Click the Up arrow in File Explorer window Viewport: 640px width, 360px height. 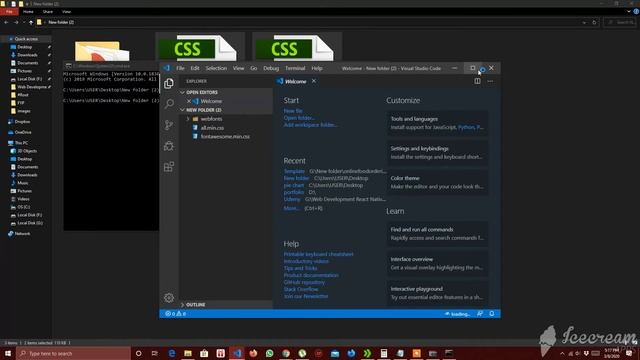tap(31, 22)
